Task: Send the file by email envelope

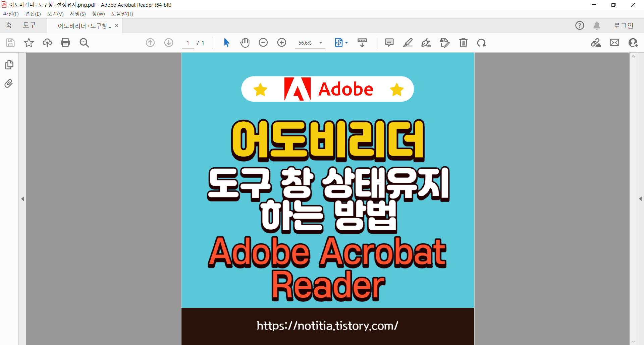Action: 614,43
